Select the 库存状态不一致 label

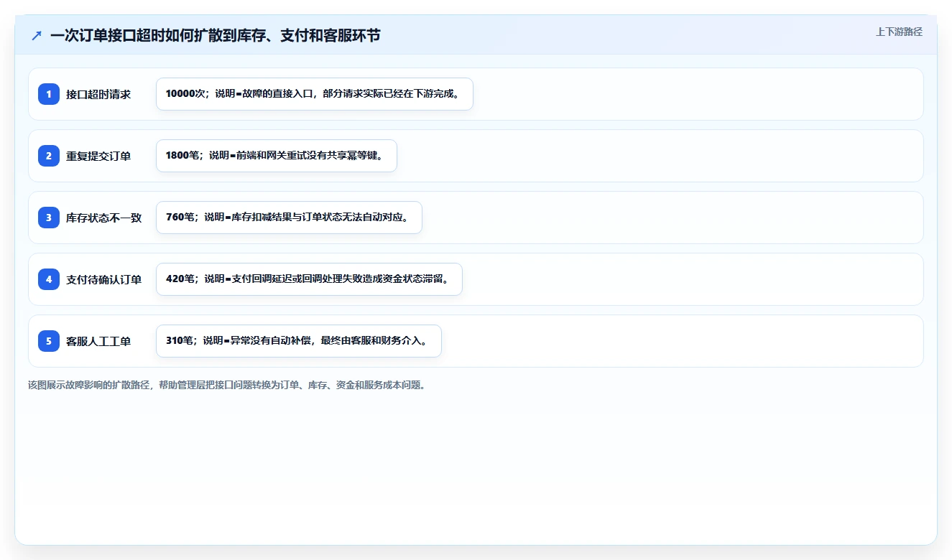[x=104, y=218]
